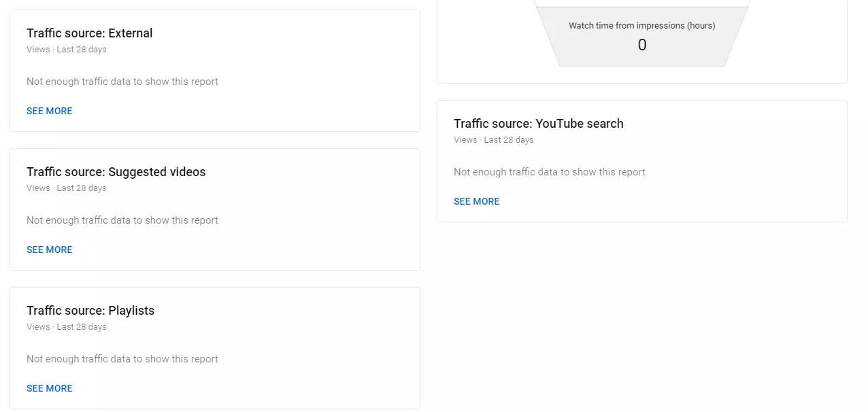Image resolution: width=868 pixels, height=412 pixels.
Task: Open SEE MORE for External traffic source
Action: 49,111
